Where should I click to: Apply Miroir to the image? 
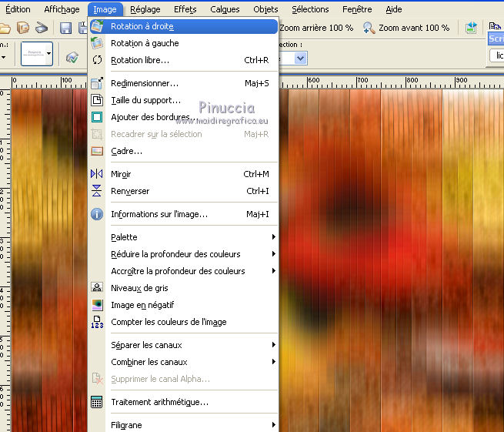tap(184, 174)
